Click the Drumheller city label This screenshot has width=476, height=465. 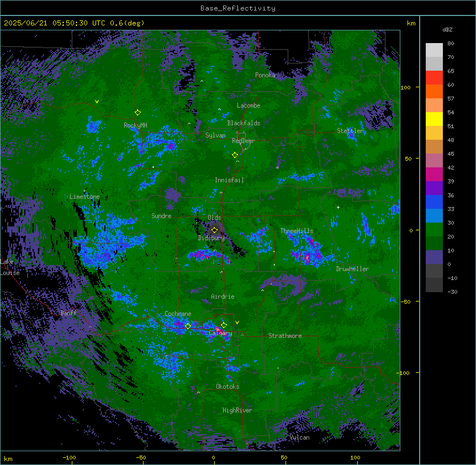click(x=352, y=269)
